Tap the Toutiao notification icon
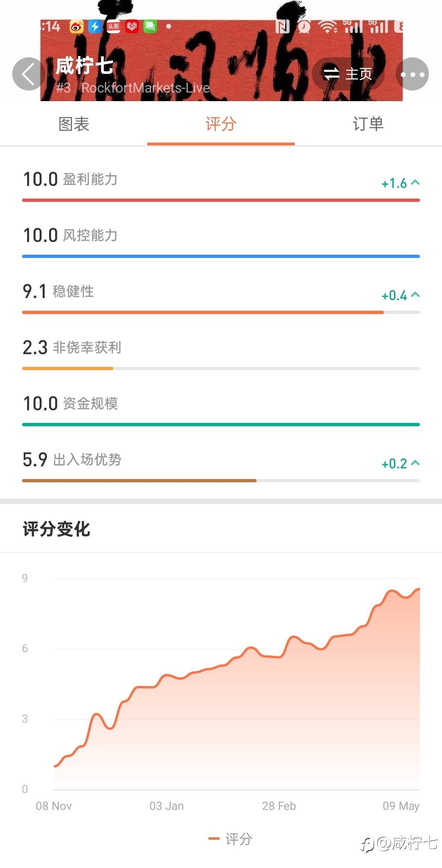The image size is (442, 868). coord(113,27)
